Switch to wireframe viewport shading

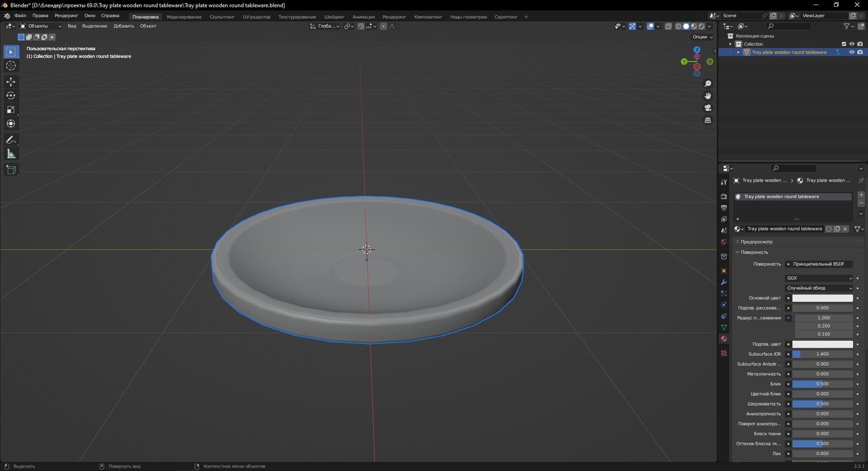pos(678,26)
